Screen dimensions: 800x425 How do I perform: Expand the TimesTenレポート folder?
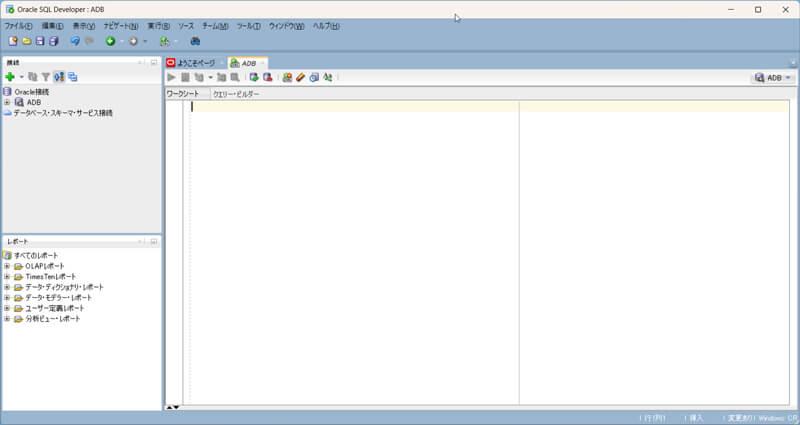[x=7, y=277]
